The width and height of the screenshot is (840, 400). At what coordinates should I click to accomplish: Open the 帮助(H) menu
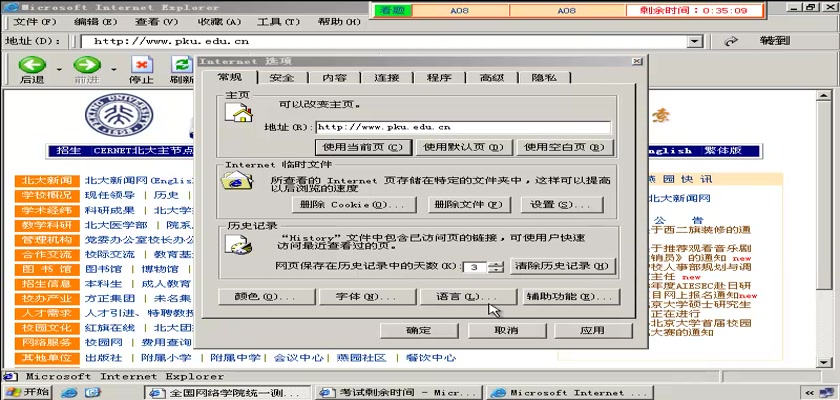pos(339,22)
